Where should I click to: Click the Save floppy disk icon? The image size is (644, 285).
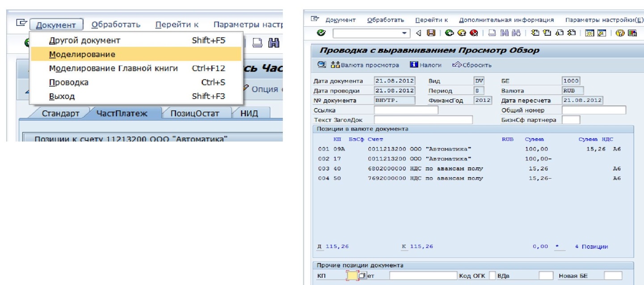coord(431,33)
